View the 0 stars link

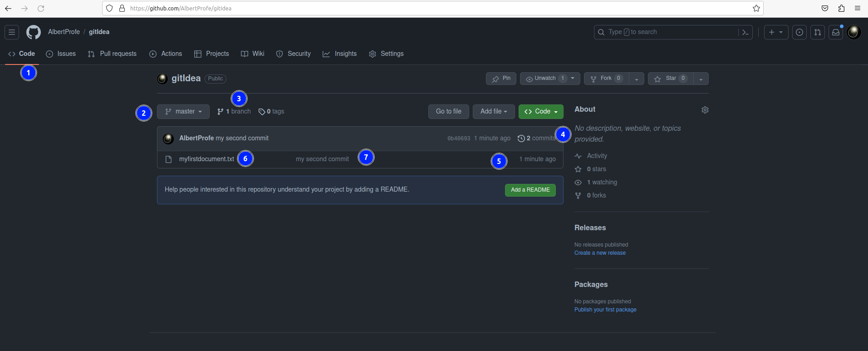coord(590,169)
